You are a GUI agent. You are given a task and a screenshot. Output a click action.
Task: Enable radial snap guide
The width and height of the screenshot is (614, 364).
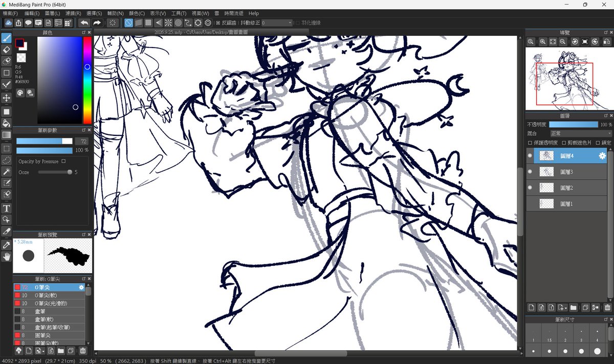pyautogui.click(x=168, y=23)
